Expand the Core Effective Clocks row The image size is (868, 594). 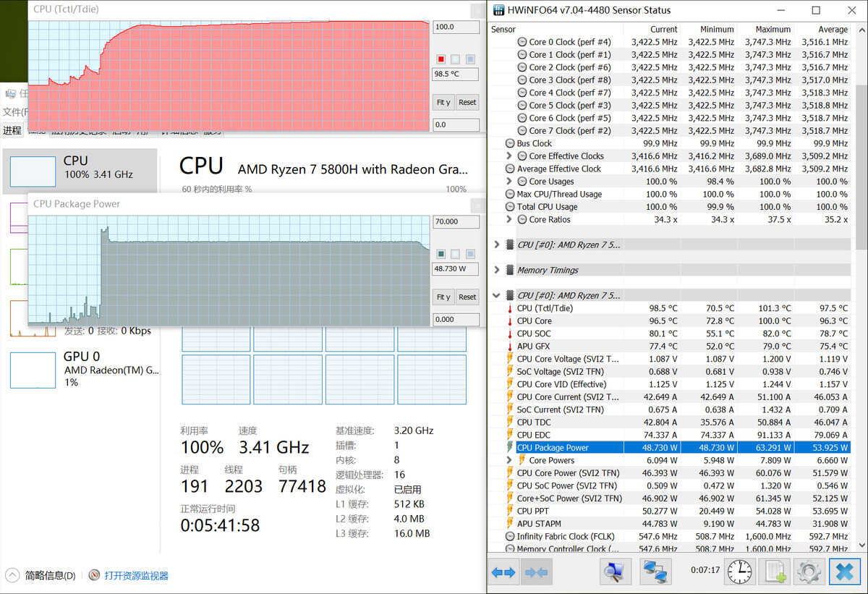[510, 156]
